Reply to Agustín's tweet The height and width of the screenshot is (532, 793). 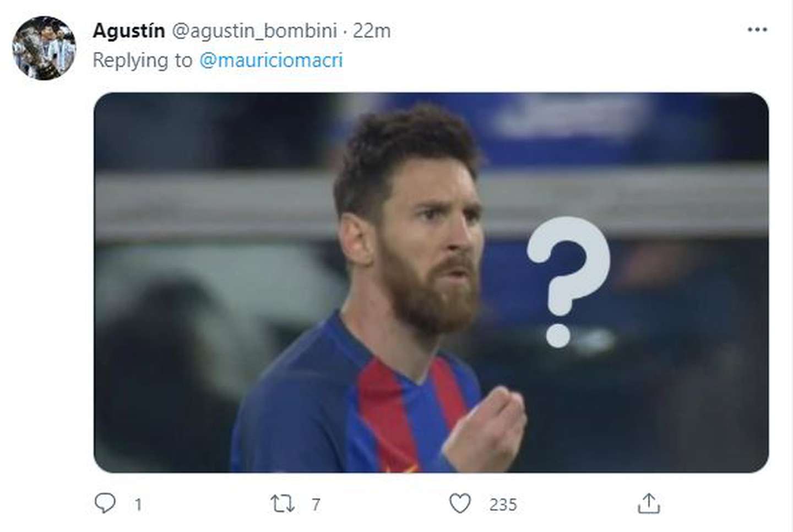105,503
